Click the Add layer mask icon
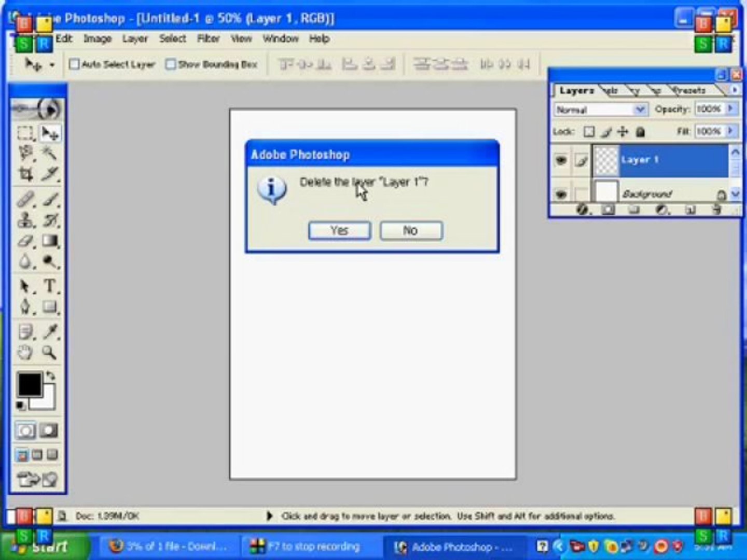The height and width of the screenshot is (560, 747). click(x=608, y=209)
